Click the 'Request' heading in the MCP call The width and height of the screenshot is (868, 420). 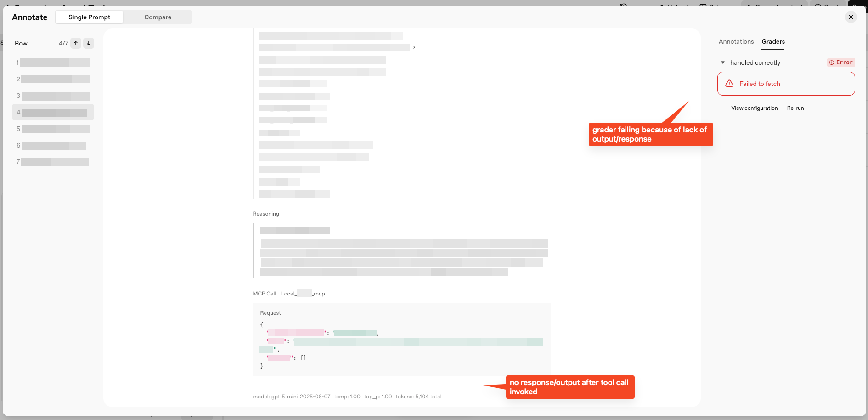[271, 313]
